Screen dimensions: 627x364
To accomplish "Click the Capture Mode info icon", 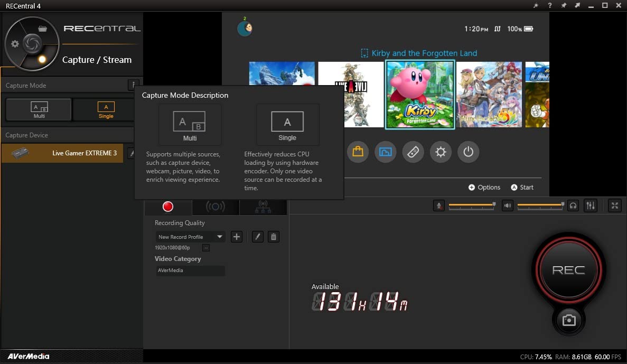I will [x=133, y=85].
